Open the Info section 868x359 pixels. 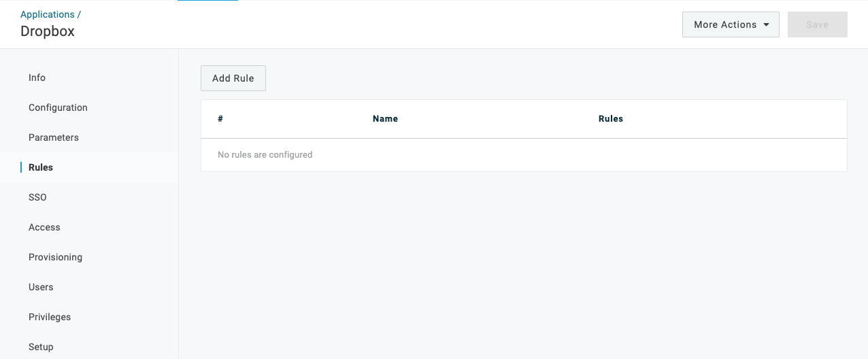pyautogui.click(x=37, y=78)
